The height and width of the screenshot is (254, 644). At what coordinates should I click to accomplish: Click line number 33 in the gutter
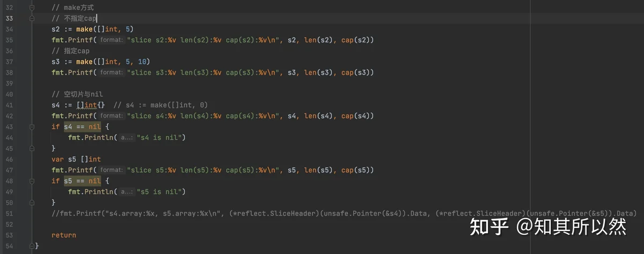(x=9, y=18)
